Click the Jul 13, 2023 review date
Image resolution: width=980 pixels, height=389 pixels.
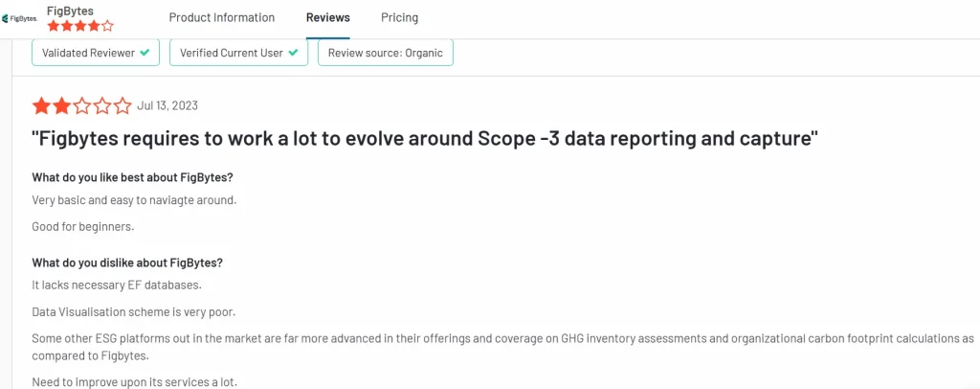(167, 105)
